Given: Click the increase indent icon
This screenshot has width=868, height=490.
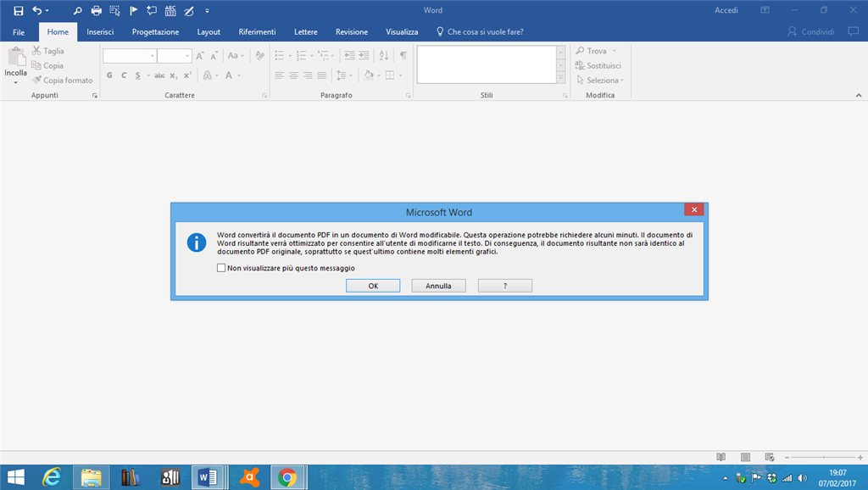Looking at the screenshot, I should coord(364,55).
